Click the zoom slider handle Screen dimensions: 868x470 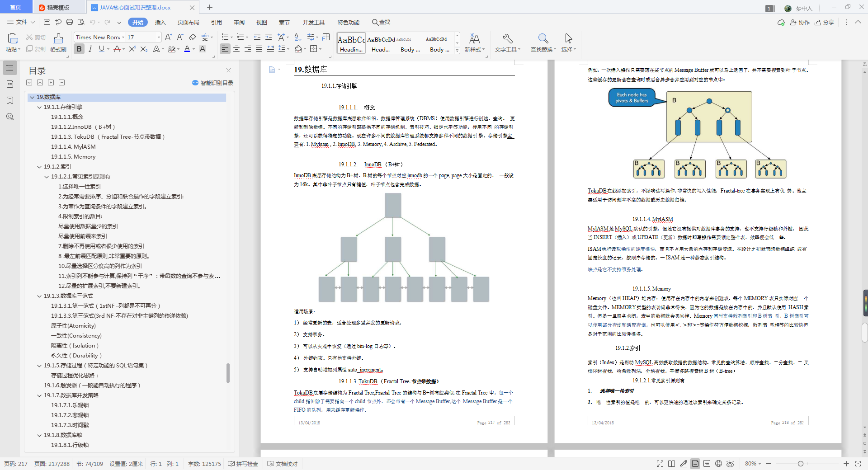point(801,464)
